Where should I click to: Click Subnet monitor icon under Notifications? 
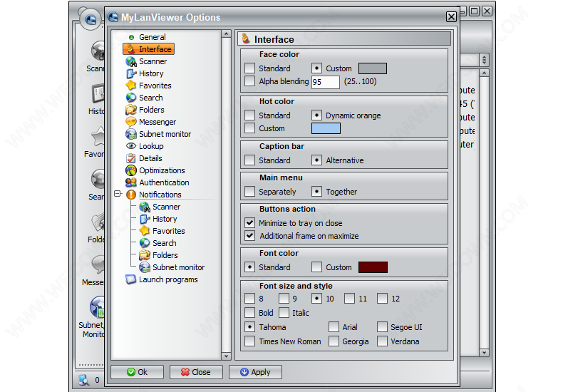pyautogui.click(x=145, y=267)
